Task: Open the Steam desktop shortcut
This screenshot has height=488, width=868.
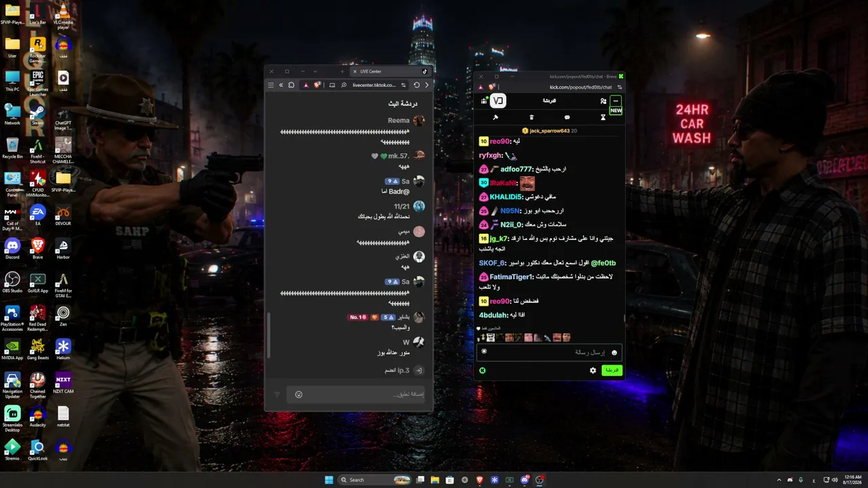Action: pos(37,113)
